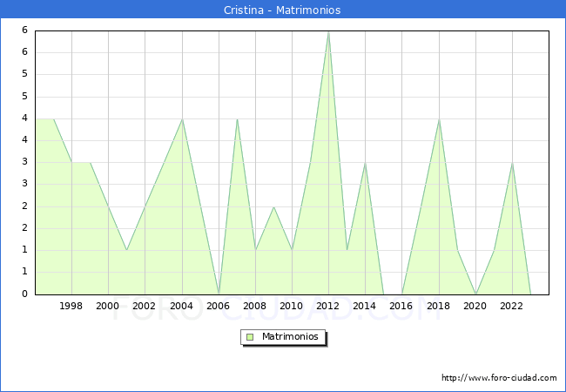Viewport: 566px width, 392px height.
Task: Select the 2016 x-axis label
Action: [401, 306]
